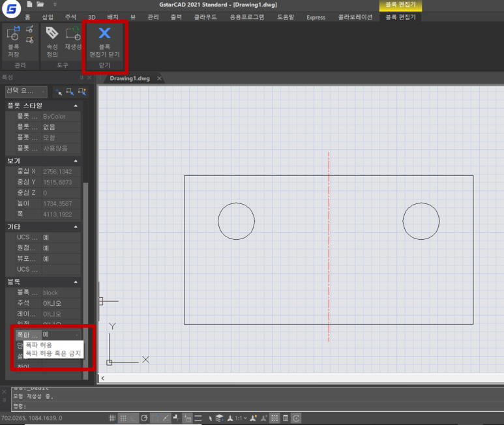Collapse the 플롯 스타일 section

(x=76, y=106)
